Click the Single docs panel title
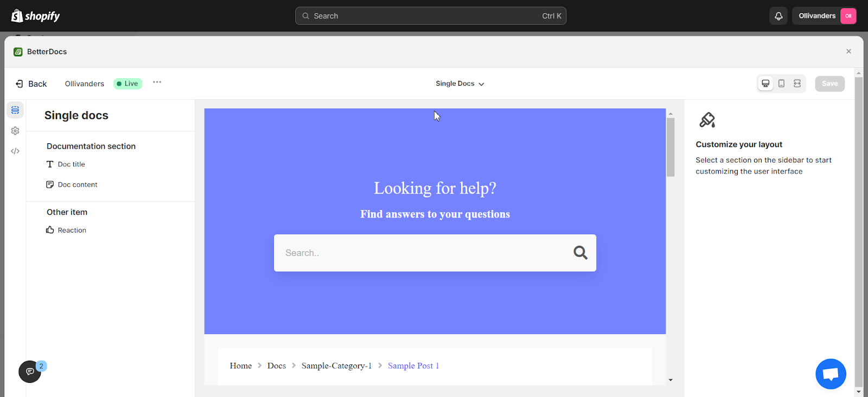The height and width of the screenshot is (397, 868). (x=76, y=116)
